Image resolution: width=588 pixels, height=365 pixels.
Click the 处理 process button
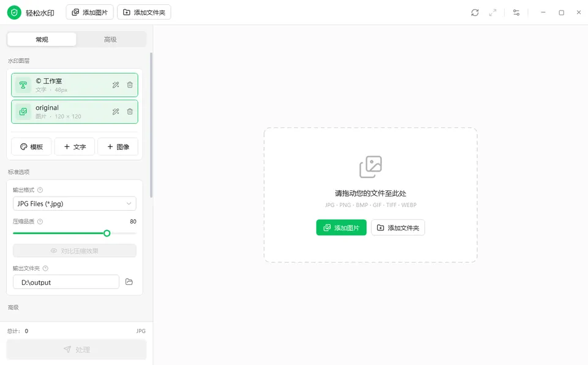click(x=77, y=350)
